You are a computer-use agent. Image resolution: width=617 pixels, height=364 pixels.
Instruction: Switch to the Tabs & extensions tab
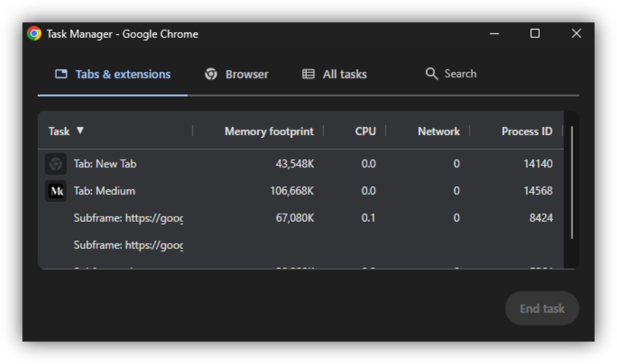(x=113, y=74)
